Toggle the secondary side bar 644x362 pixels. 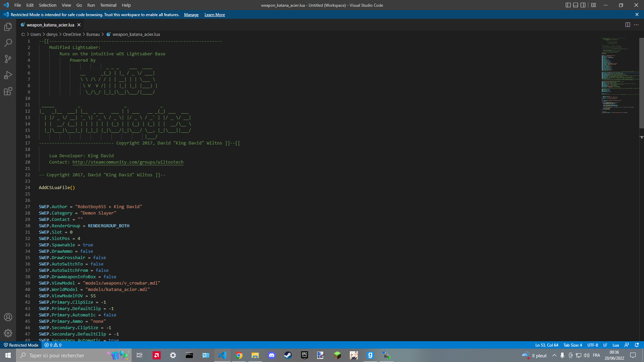coord(583,5)
